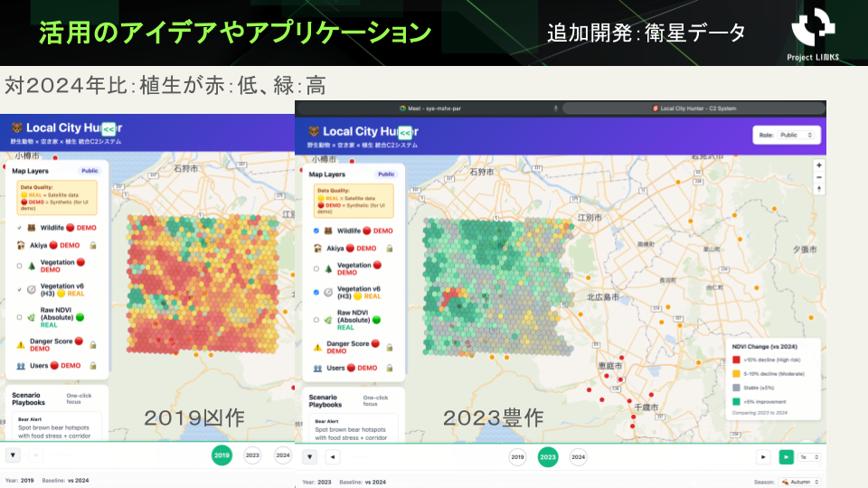Toggle the Raw NDVI checkbox in the 2019 screenshot
This screenshot has height=488, width=868.
(19, 317)
